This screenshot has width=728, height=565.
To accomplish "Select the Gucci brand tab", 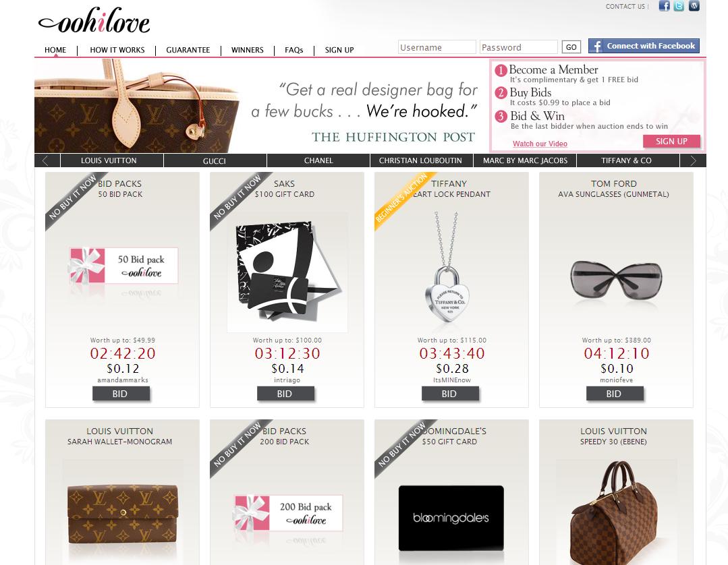I will click(215, 160).
